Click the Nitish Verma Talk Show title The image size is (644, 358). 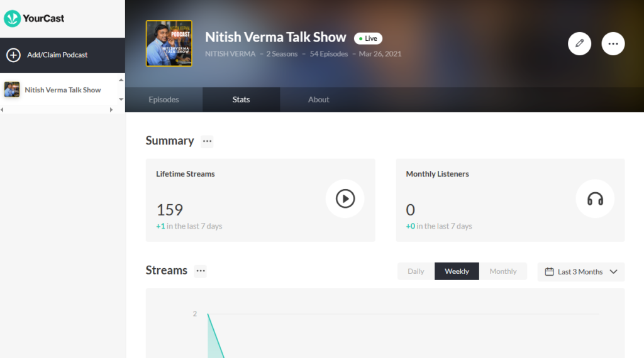click(x=275, y=37)
